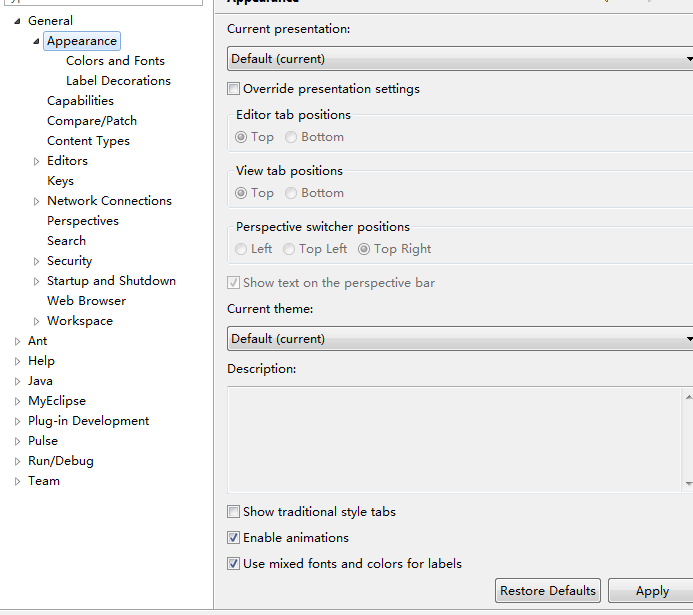Disable the Enable animations checkbox
Image resolution: width=693 pixels, height=615 pixels.
point(234,538)
